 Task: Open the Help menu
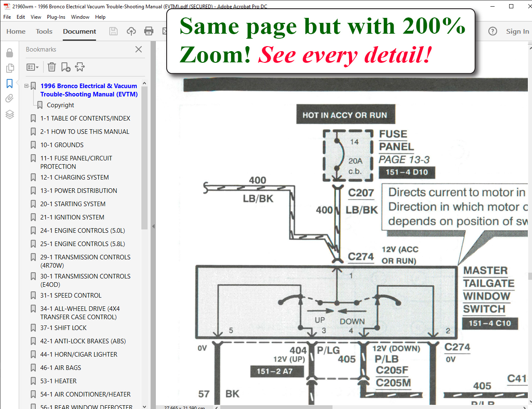point(100,17)
